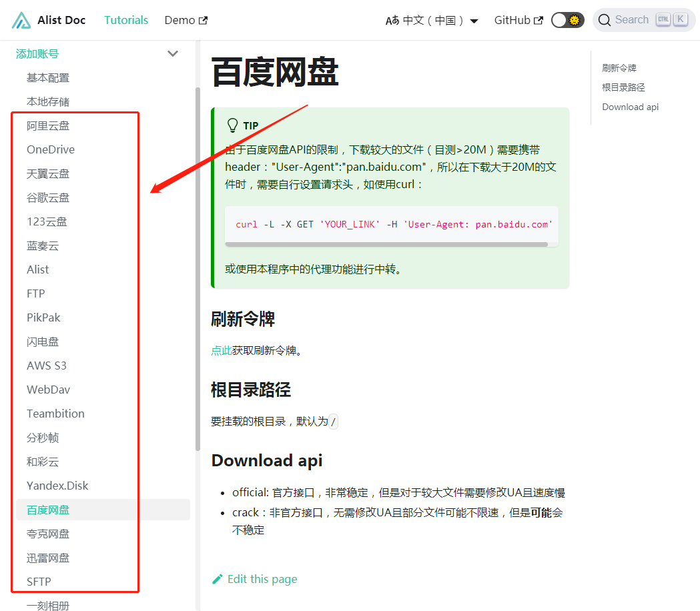Open AWS S3 in the sidebar
Viewport: 700px width, 611px height.
(47, 366)
